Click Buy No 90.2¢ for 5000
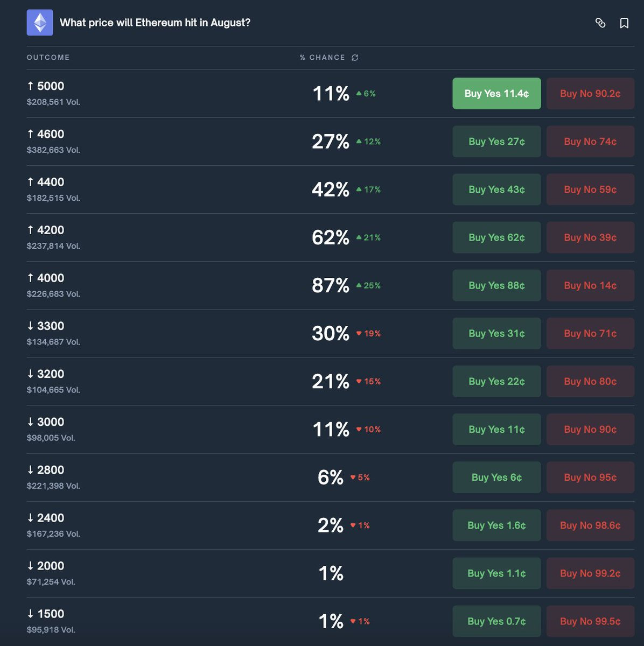This screenshot has height=646, width=644. click(x=590, y=94)
